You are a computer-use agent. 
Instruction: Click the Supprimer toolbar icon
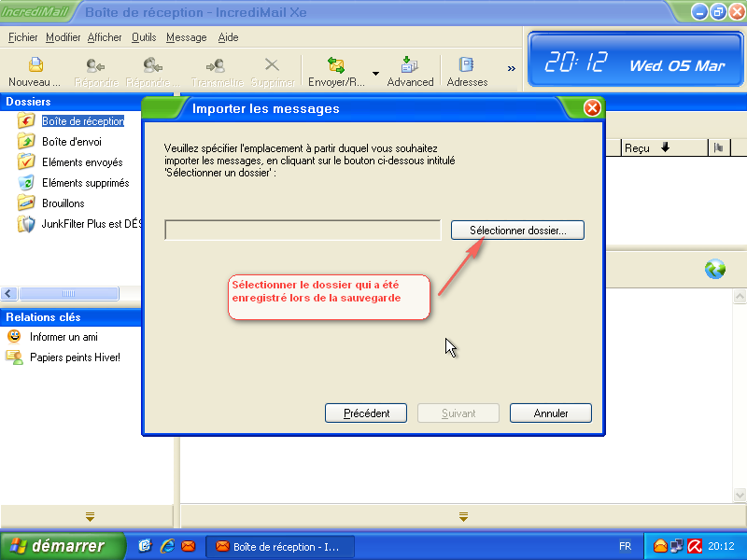pos(272,64)
